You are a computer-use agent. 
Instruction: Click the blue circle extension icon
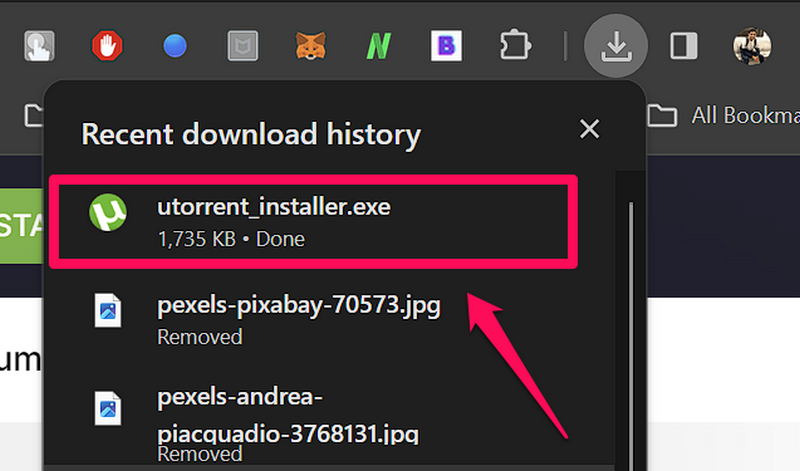174,46
